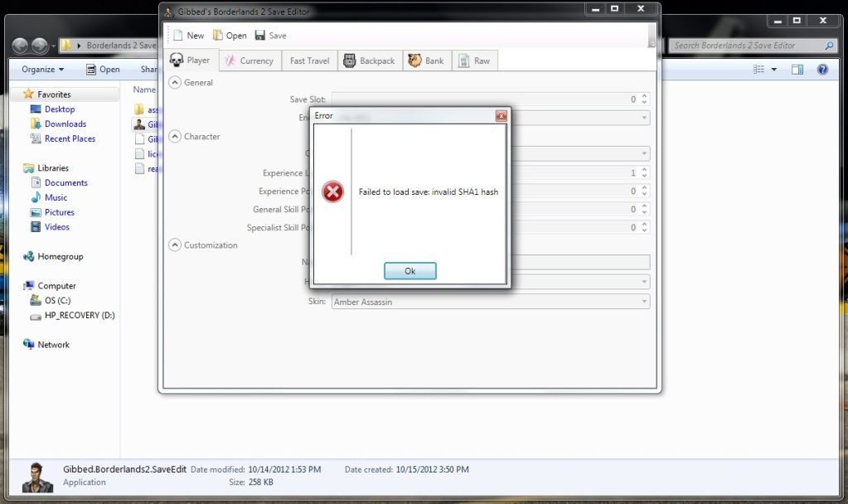
Task: Click the search magnifier icon in Explorer
Action: (829, 46)
